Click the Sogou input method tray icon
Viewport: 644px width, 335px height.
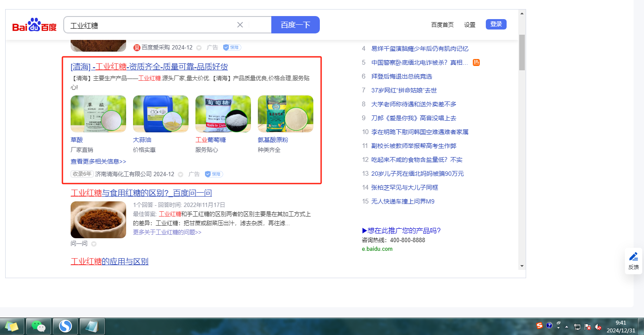540,325
